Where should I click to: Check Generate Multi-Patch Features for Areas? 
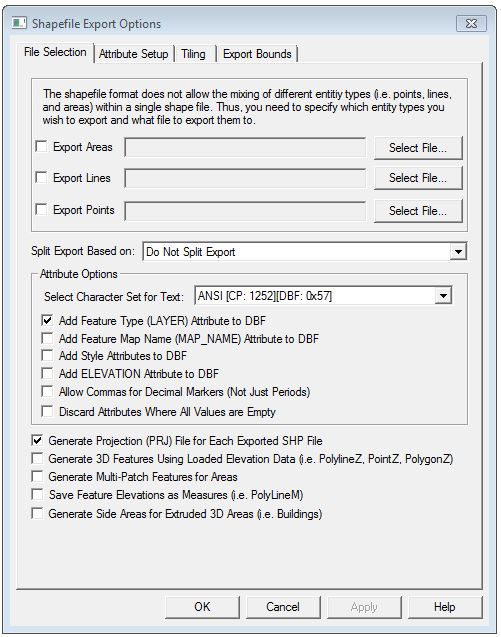pos(37,477)
